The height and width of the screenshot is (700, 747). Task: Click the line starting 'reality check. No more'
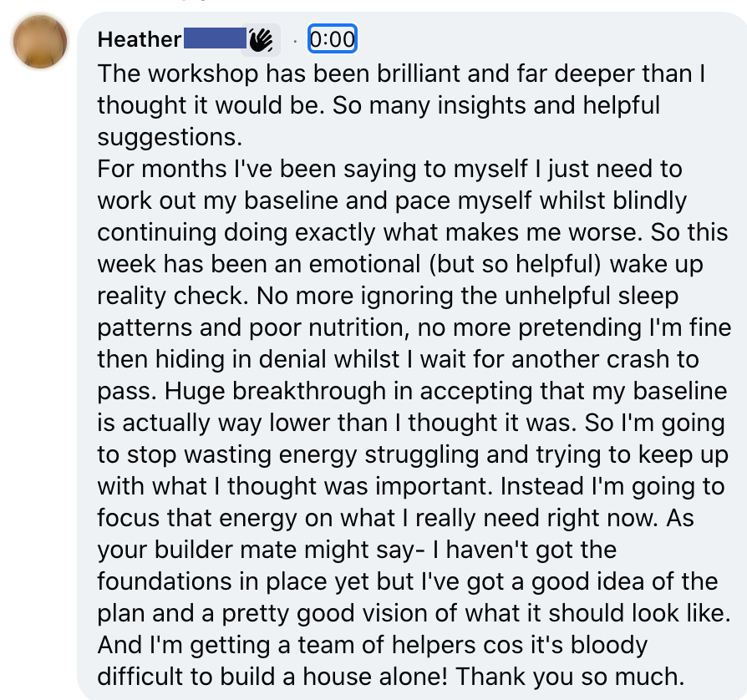pos(389,296)
